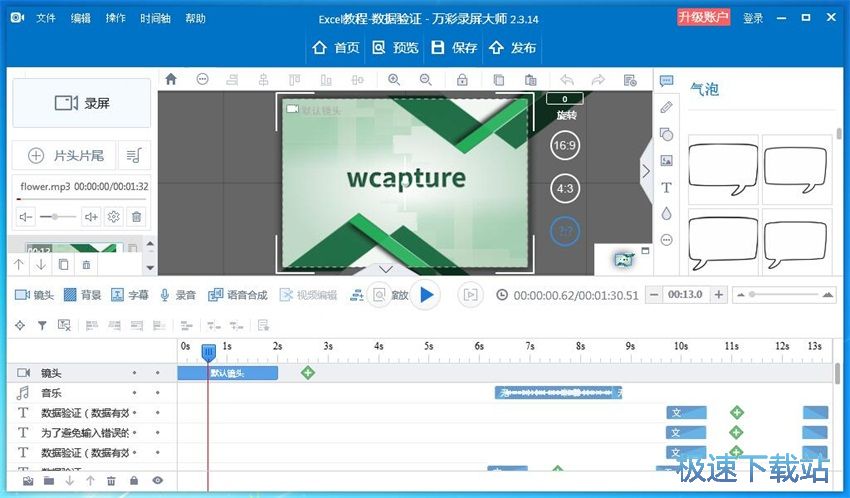Collapse the right side panel arrow
The height and width of the screenshot is (498, 850).
pos(646,171)
